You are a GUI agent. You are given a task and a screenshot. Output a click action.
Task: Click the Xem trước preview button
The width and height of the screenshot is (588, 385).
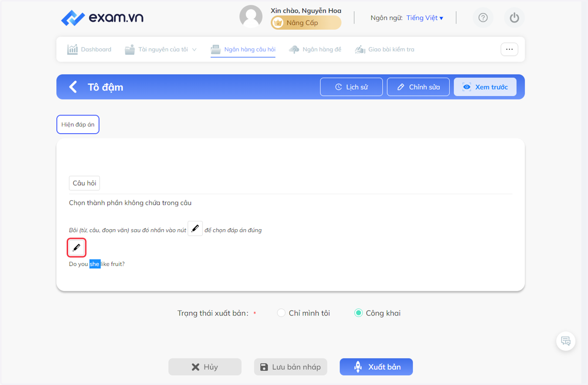pos(485,87)
